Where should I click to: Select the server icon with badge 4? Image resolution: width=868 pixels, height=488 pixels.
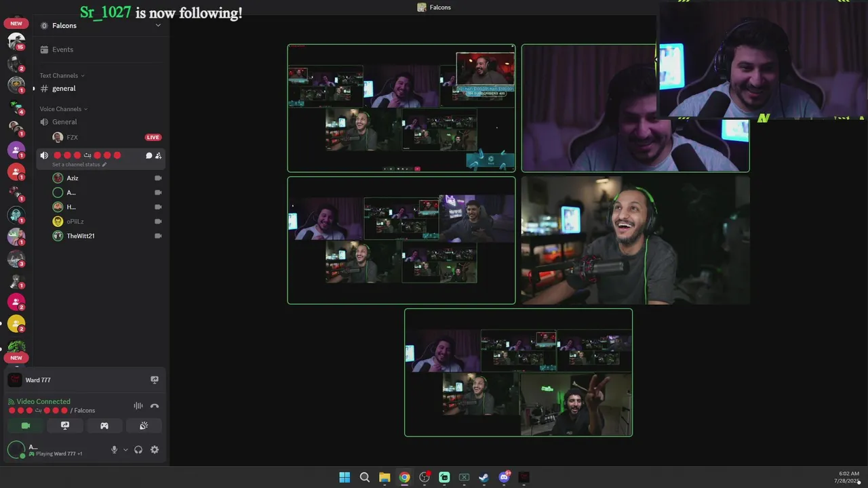tap(16, 106)
